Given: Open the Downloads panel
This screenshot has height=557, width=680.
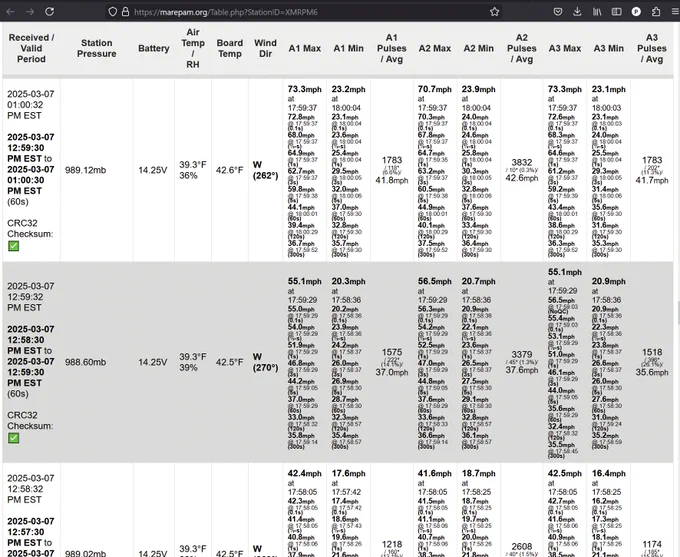Looking at the screenshot, I should 577,12.
